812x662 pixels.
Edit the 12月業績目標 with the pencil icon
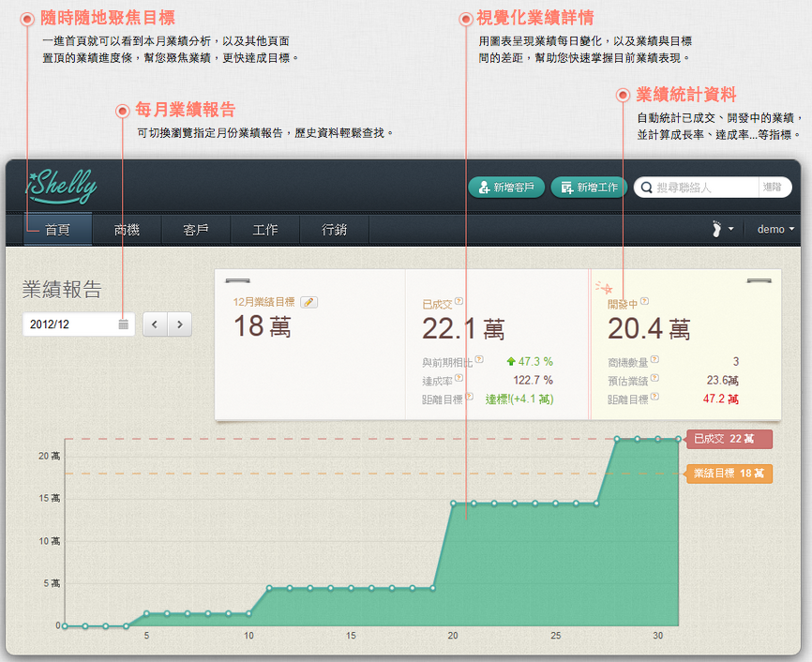[x=308, y=302]
